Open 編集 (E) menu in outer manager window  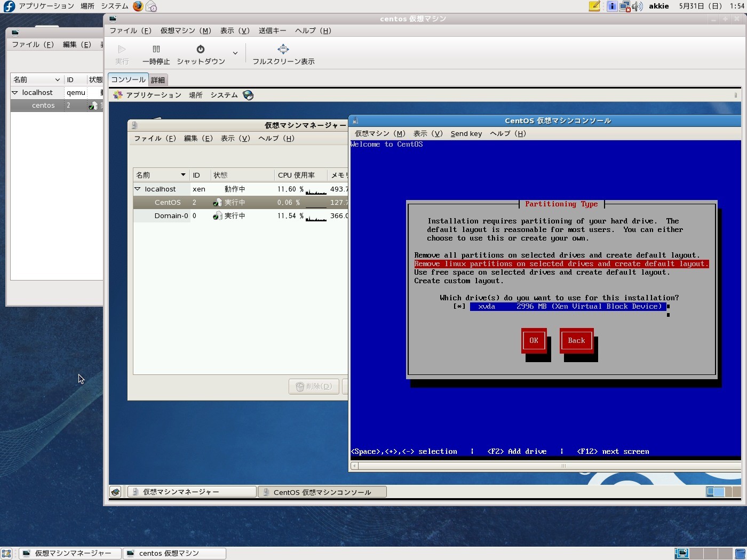point(77,44)
